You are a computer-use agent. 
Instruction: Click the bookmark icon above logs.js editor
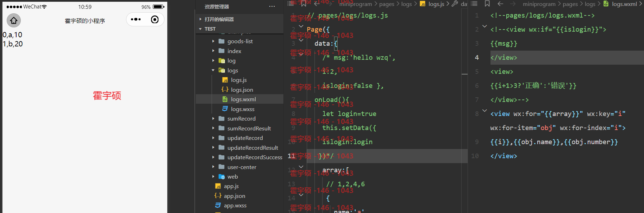click(304, 4)
